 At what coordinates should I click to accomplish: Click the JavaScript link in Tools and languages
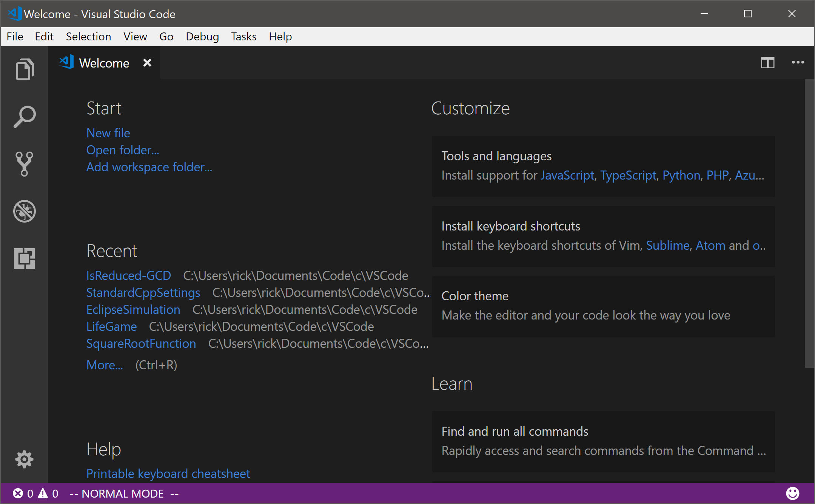567,175
